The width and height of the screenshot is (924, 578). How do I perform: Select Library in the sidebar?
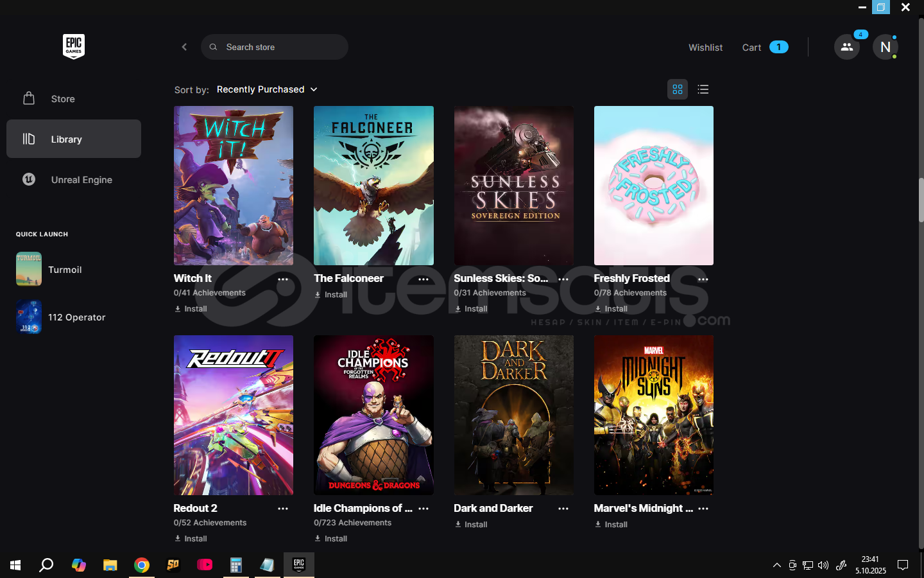tap(74, 139)
